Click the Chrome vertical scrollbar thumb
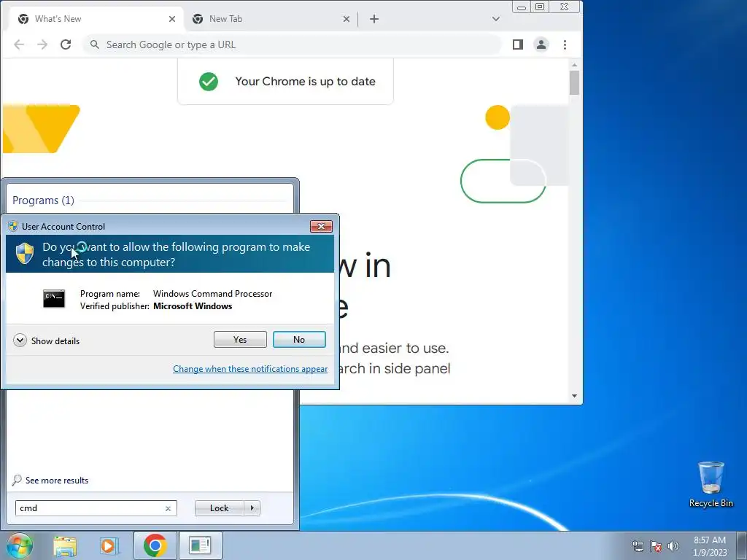 coord(574,83)
